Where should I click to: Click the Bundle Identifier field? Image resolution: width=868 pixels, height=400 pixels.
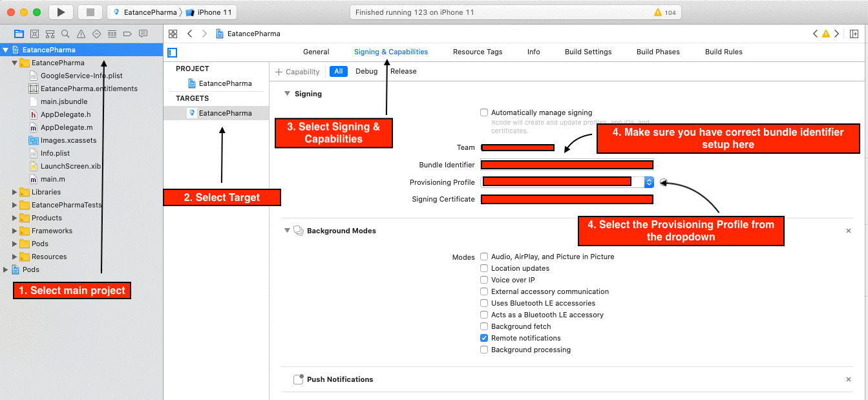[x=566, y=165]
